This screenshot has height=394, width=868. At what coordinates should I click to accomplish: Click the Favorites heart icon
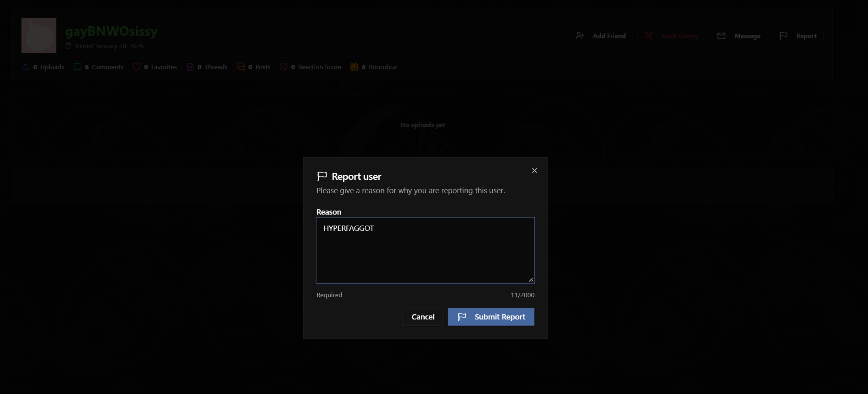137,67
